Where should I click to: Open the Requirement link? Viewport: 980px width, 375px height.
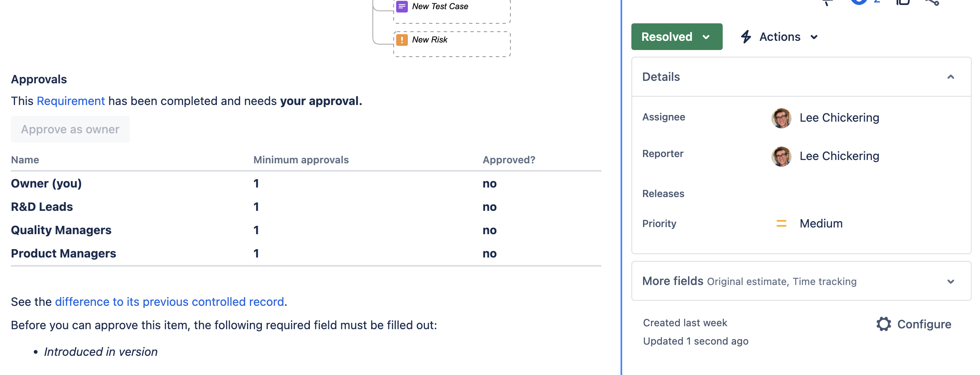click(x=70, y=101)
